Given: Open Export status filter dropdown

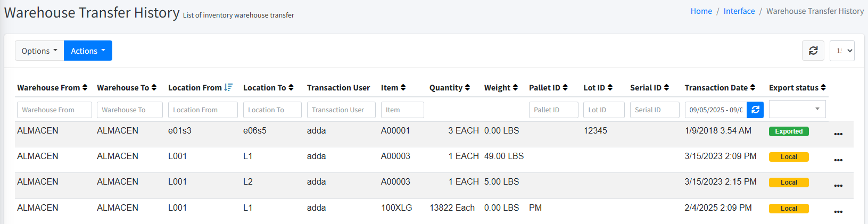Looking at the screenshot, I should (797, 109).
